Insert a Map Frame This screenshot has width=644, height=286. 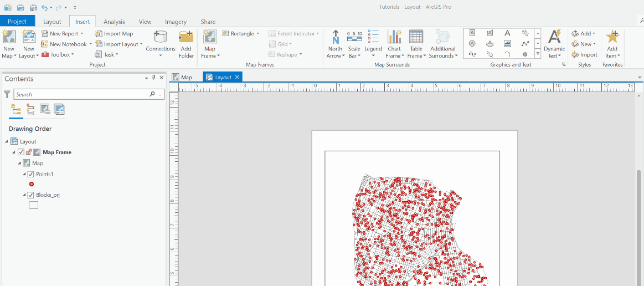210,44
